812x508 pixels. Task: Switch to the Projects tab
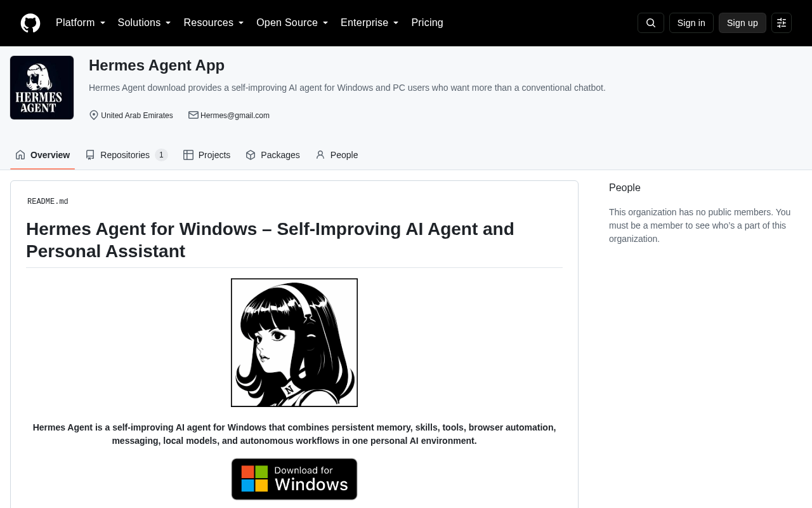(x=207, y=155)
